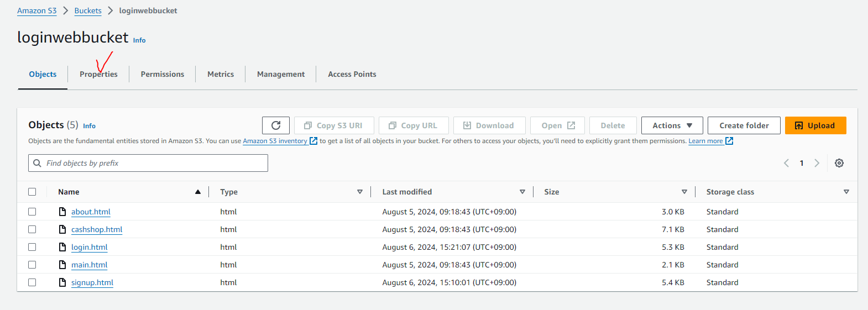Click the Upload button

(x=815, y=125)
